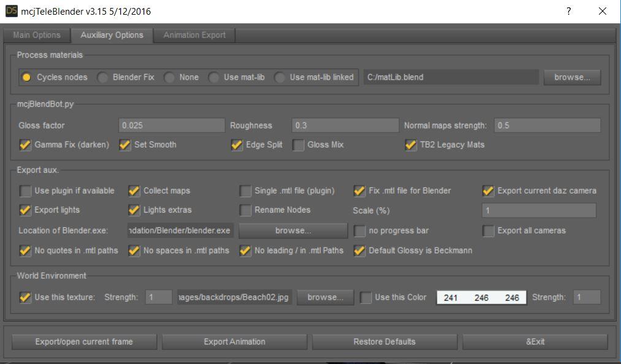Toggle No spaces in .mtl paths
This screenshot has width=621, height=364.
(134, 250)
